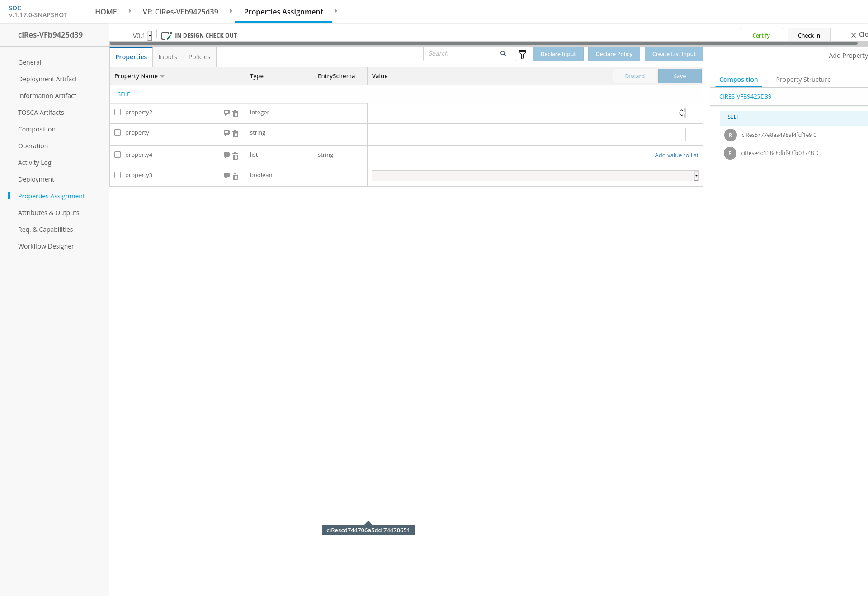Increment the property2 integer stepper
The height and width of the screenshot is (596, 868).
point(682,110)
